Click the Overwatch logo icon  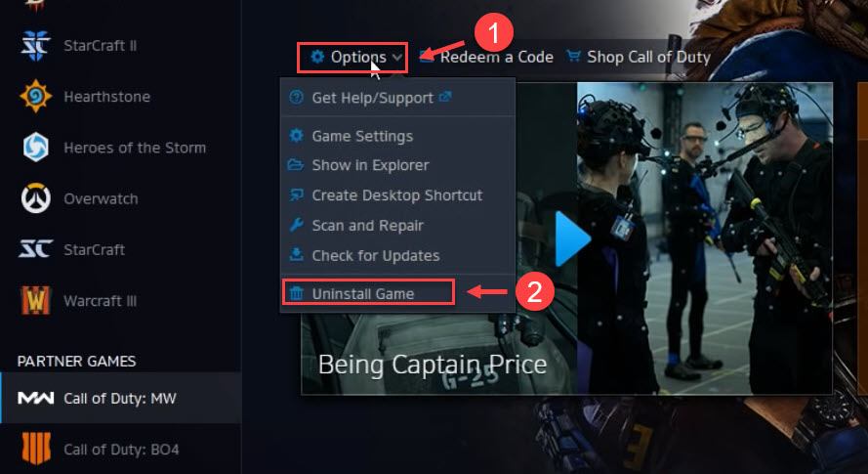[x=35, y=198]
